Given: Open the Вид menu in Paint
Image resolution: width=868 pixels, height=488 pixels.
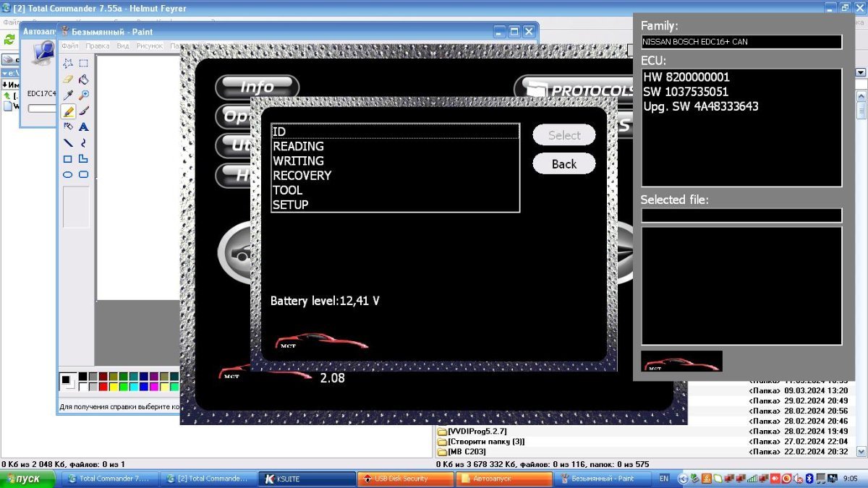Looking at the screenshot, I should coord(123,46).
